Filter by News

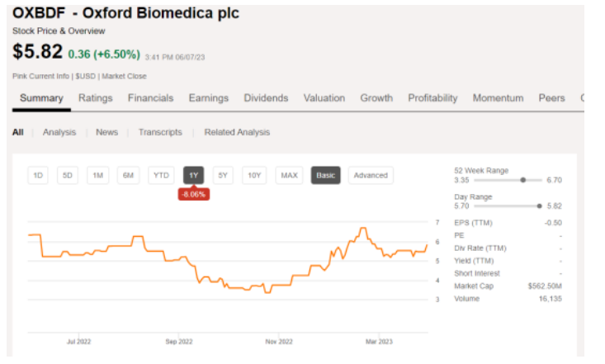[x=106, y=132]
